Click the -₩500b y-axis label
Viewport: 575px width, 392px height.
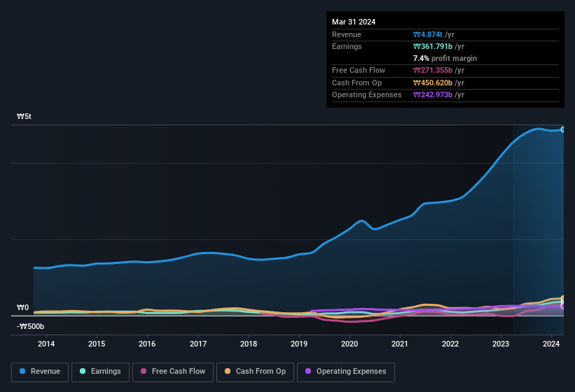(x=31, y=326)
